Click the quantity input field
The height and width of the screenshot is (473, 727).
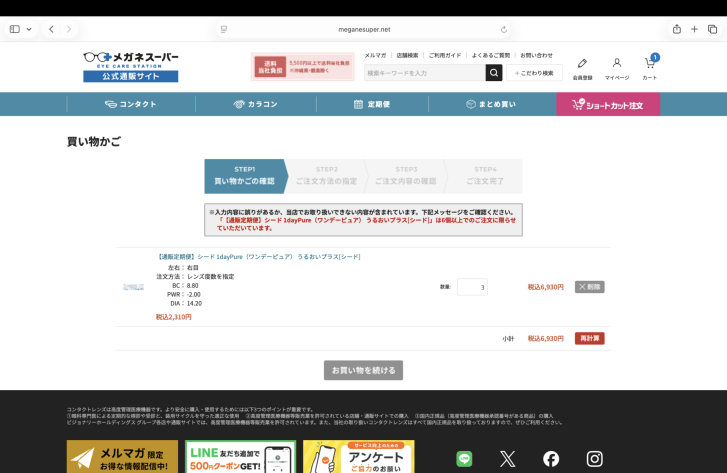click(x=471, y=287)
